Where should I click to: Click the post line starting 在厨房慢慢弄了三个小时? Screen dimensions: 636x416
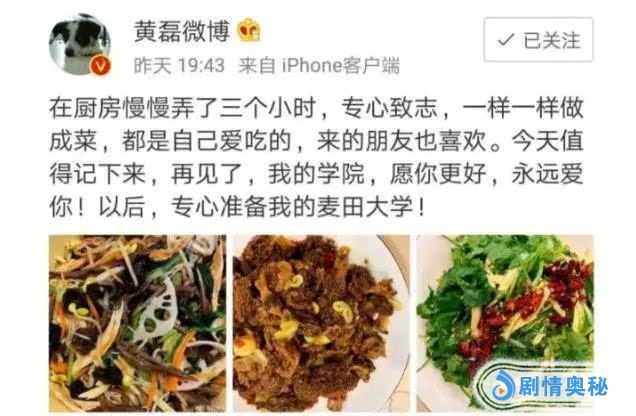pyautogui.click(x=316, y=108)
